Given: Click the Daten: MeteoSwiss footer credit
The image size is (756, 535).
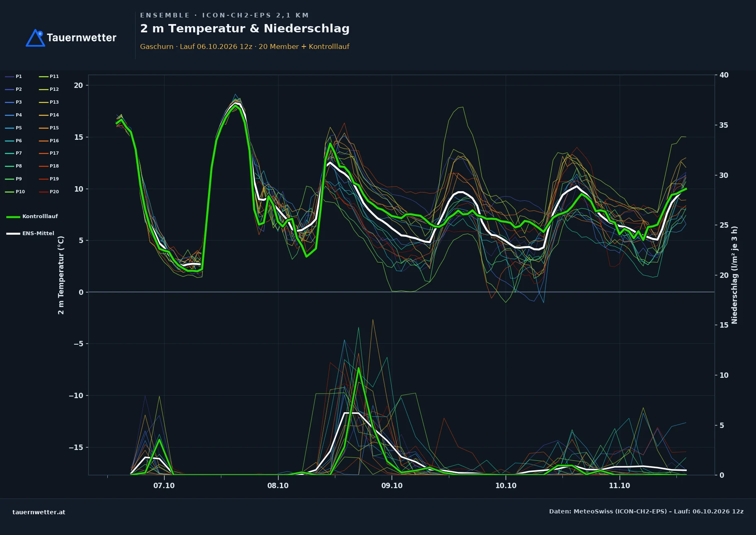Looking at the screenshot, I should coord(646,511).
